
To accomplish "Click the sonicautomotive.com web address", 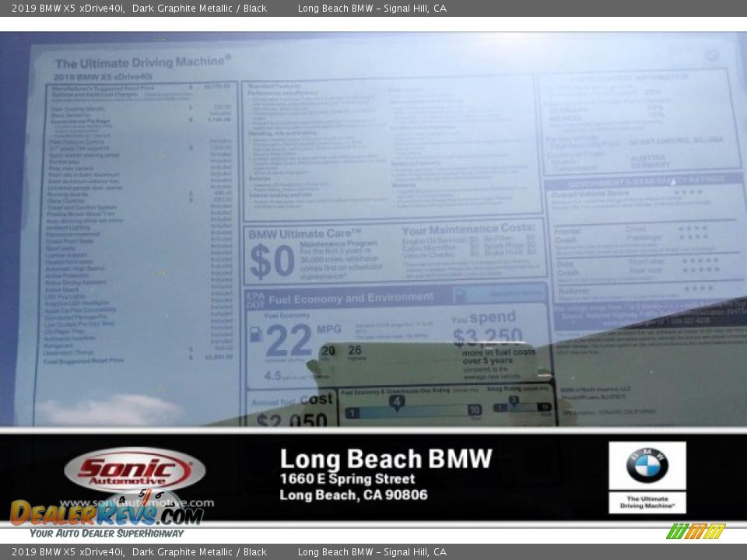I will tap(136, 503).
